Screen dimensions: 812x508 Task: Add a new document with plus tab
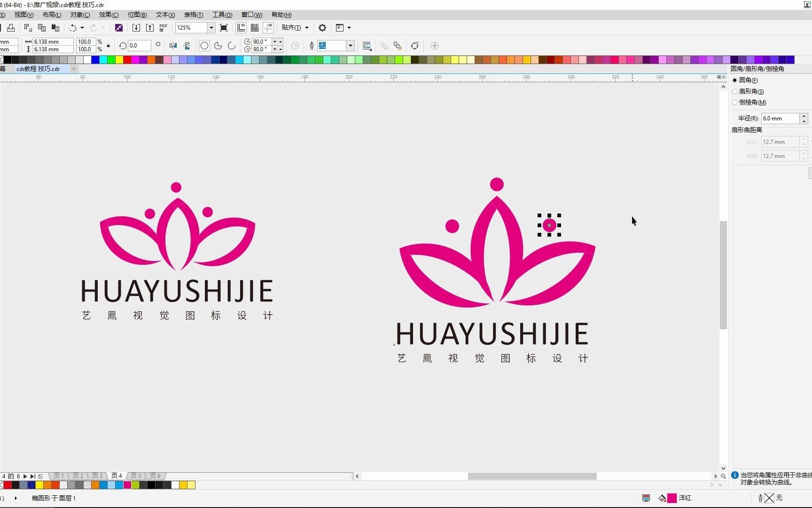pyautogui.click(x=74, y=69)
